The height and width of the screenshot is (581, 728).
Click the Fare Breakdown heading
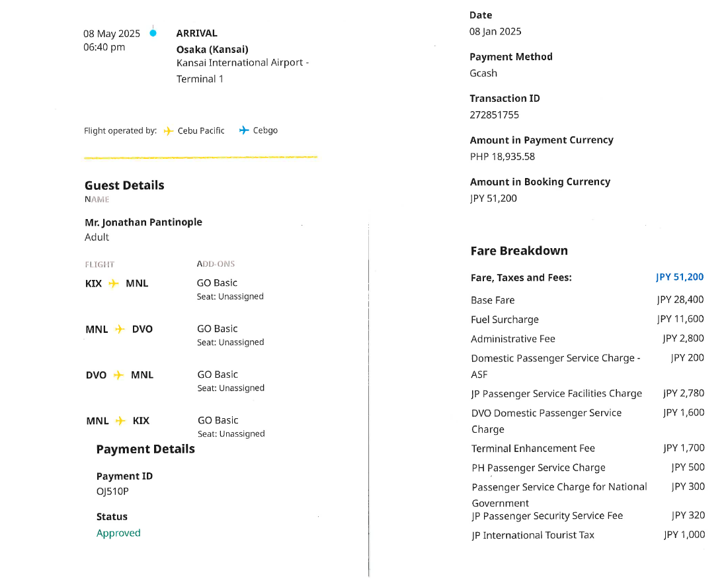click(519, 250)
